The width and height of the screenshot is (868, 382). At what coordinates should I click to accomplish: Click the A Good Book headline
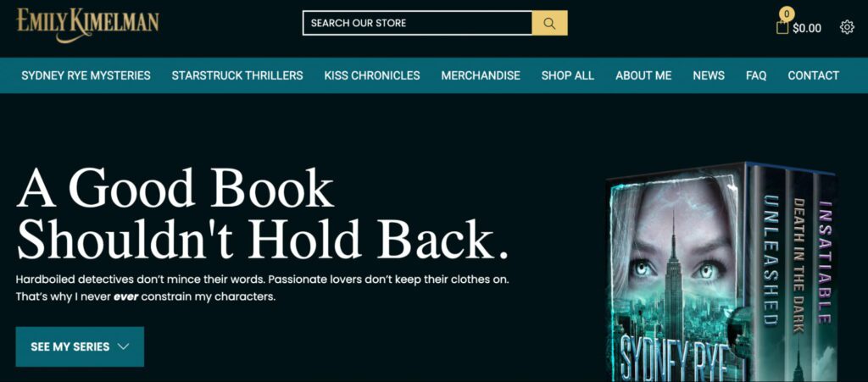click(x=262, y=213)
